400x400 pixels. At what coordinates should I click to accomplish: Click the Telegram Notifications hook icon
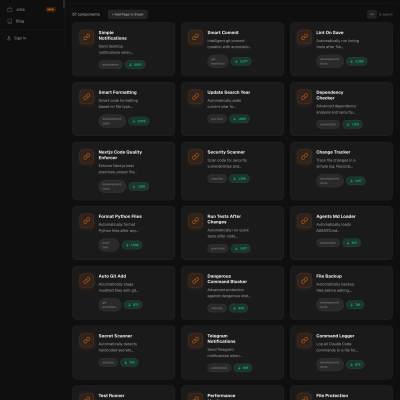click(196, 340)
